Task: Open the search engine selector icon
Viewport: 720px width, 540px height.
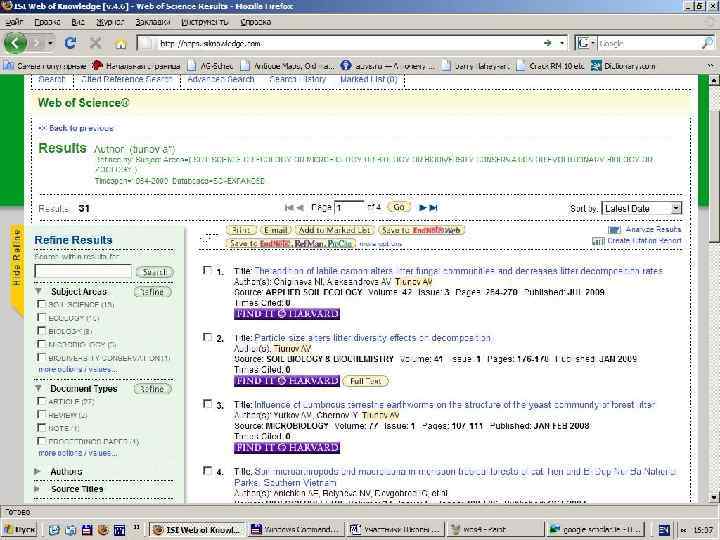Action: coord(585,43)
